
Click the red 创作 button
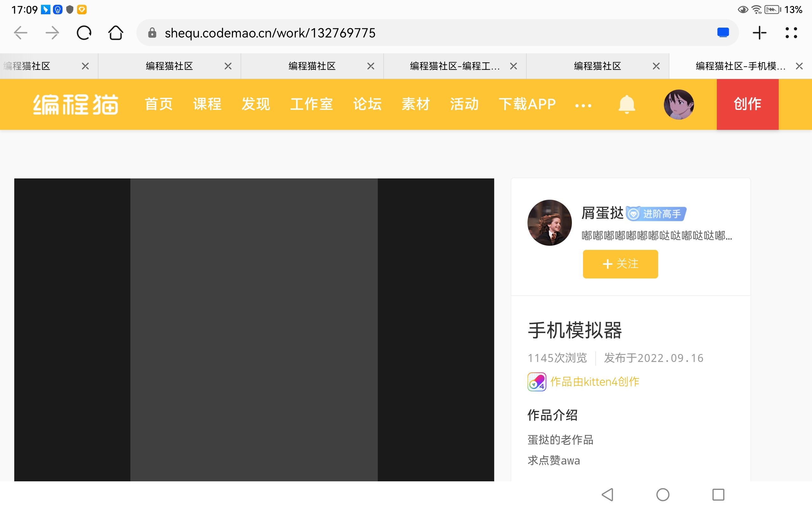[x=748, y=104]
